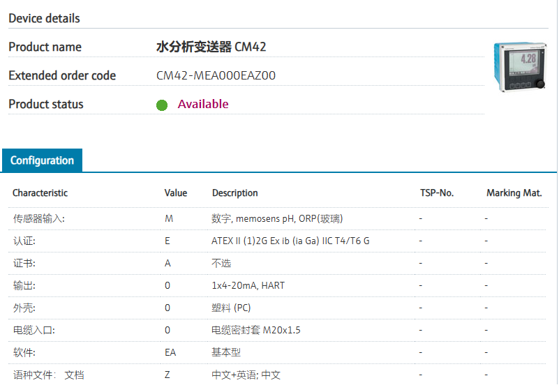Open the Configuration tab
Screen dimensions: 559x392
[42, 160]
